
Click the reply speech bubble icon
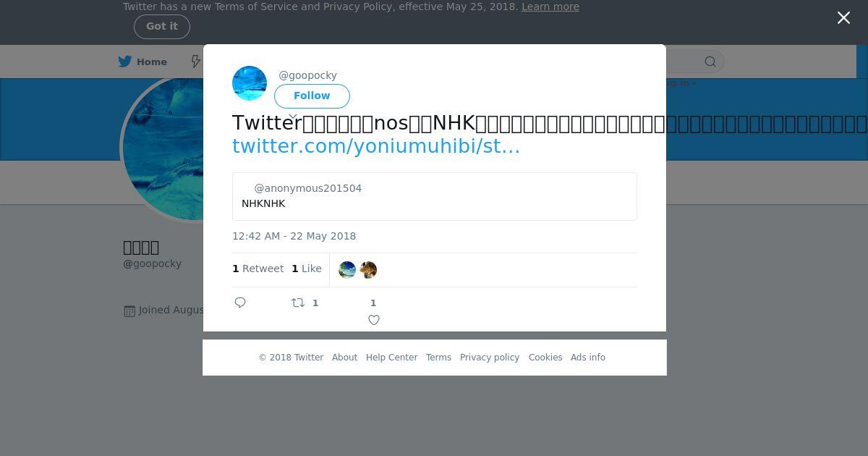click(x=240, y=303)
